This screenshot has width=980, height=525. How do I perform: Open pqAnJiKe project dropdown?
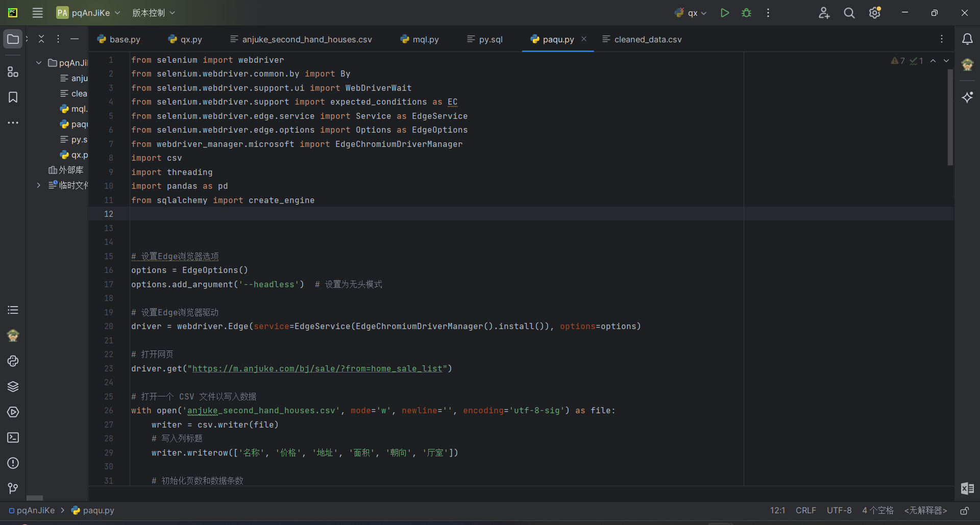[x=88, y=13]
